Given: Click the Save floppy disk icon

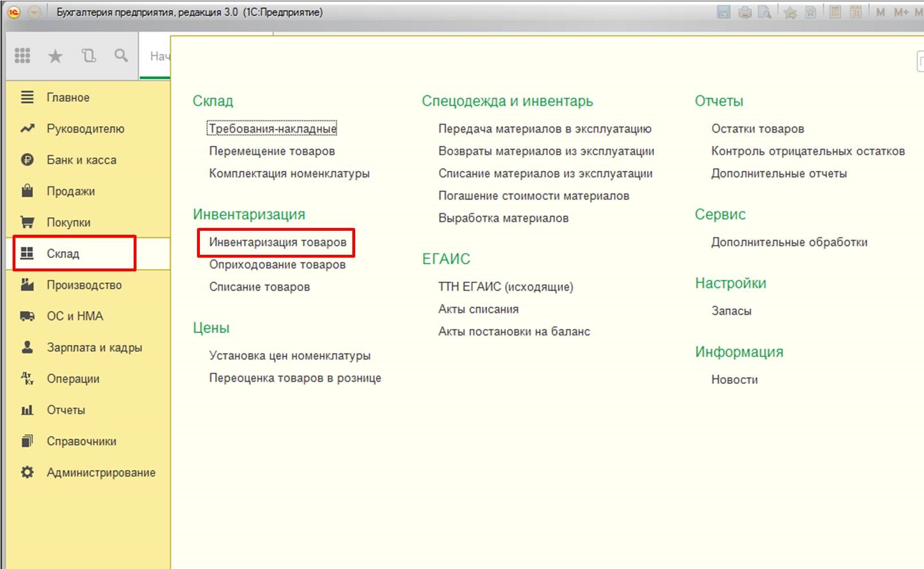Looking at the screenshot, I should tap(724, 12).
